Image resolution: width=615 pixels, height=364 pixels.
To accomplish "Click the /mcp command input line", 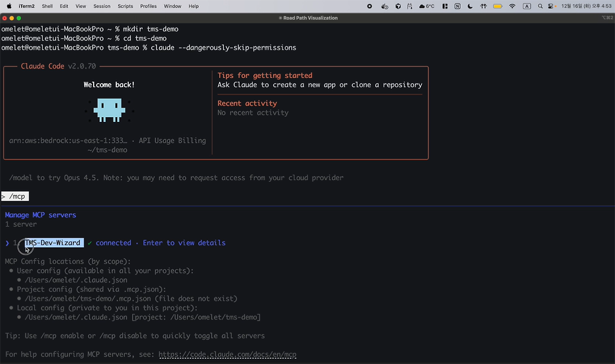I will [15, 196].
